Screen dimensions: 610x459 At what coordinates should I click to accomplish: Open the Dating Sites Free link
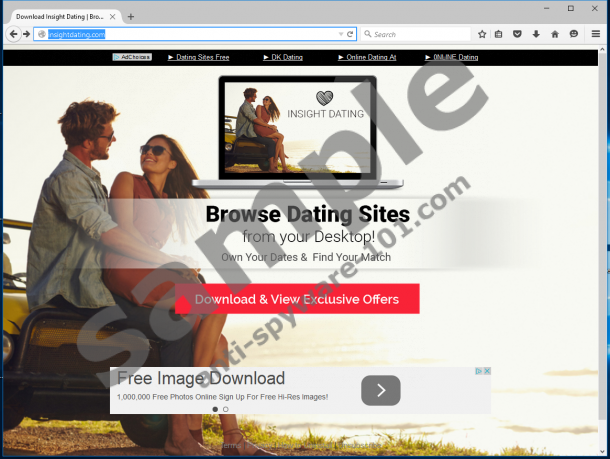point(199,57)
